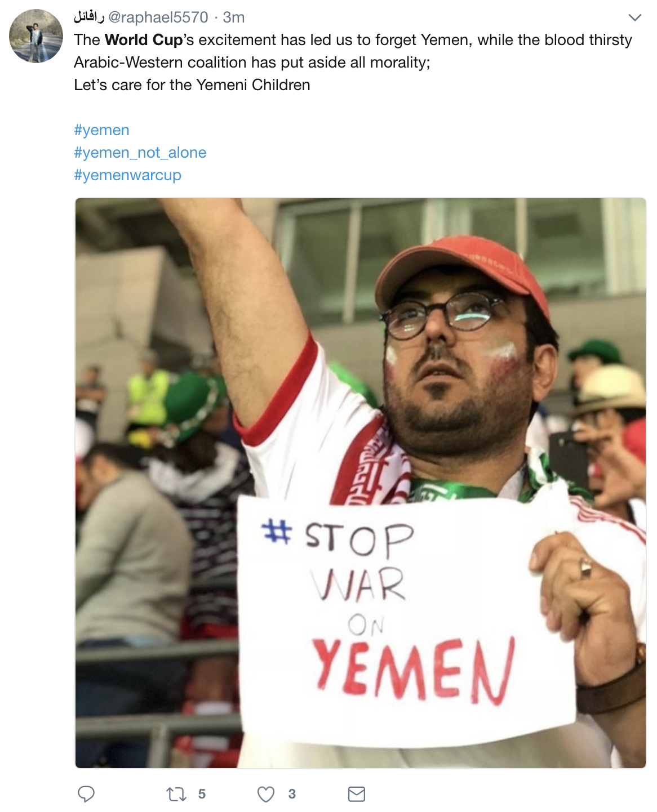Open the #yemen_not_alone hashtag

coord(140,153)
